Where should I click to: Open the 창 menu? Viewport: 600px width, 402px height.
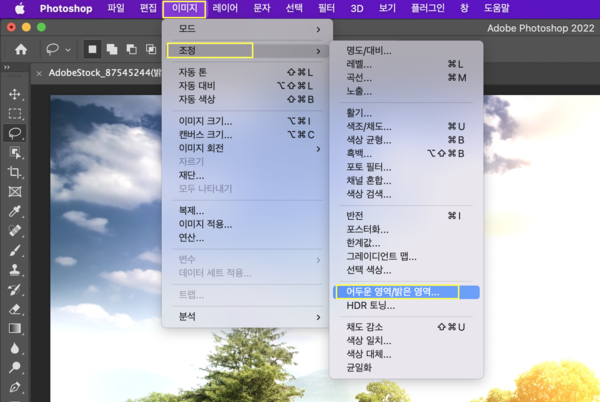point(464,8)
